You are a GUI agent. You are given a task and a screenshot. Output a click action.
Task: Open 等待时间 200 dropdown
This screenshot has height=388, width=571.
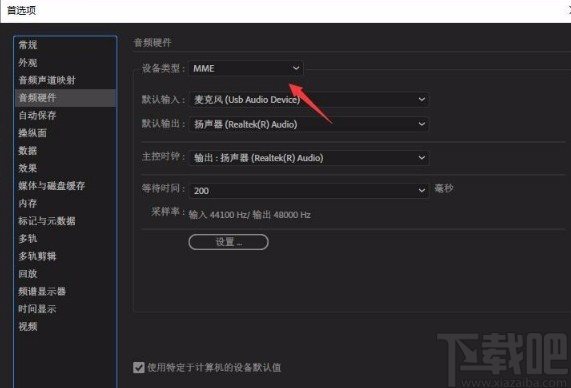point(309,191)
